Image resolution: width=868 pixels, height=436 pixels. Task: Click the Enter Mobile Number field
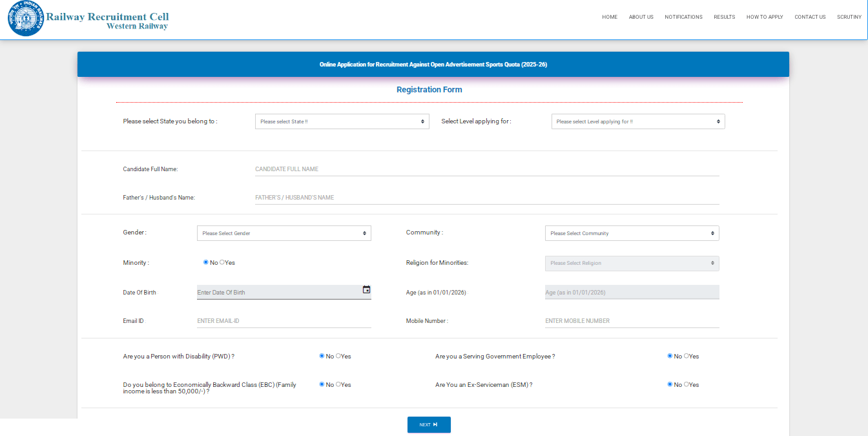pyautogui.click(x=632, y=321)
